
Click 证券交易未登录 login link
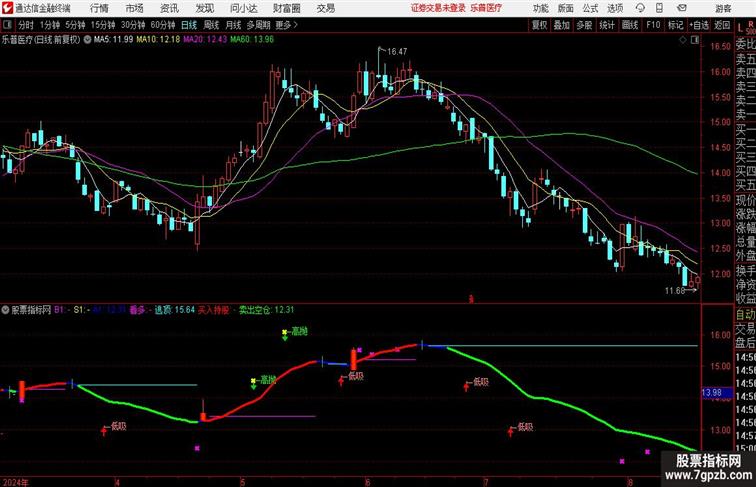click(x=438, y=8)
